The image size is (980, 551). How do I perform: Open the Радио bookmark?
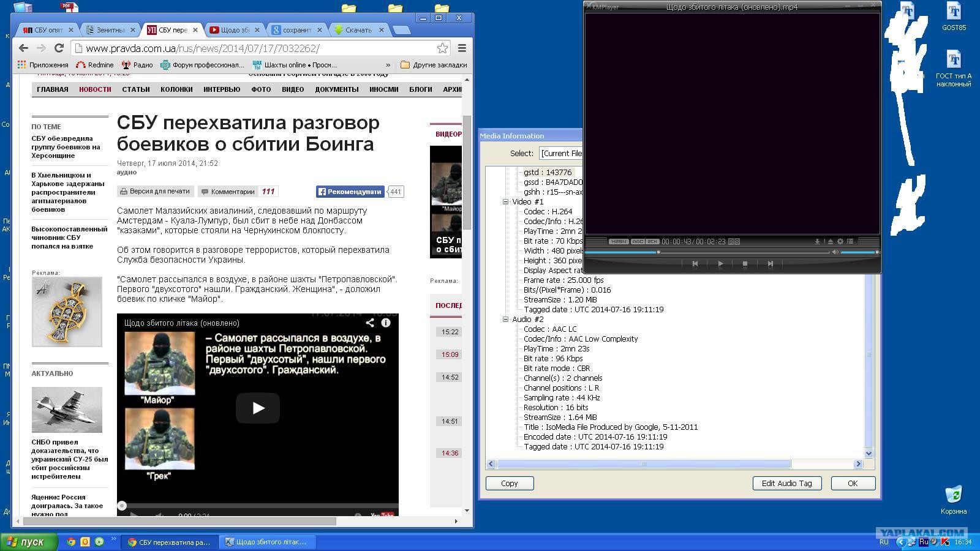pos(137,65)
